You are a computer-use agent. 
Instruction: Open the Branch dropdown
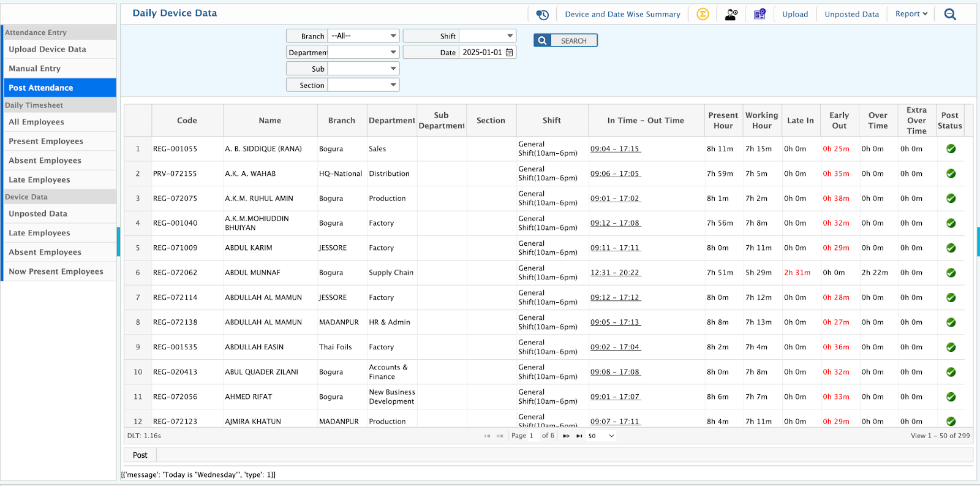[363, 36]
